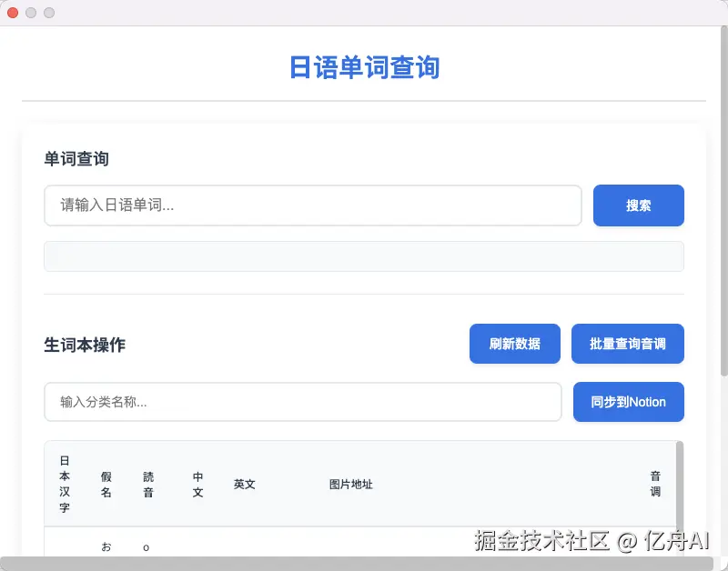This screenshot has height=571, width=728.
Task: Click the 单词查询 section heading
Action: click(76, 158)
